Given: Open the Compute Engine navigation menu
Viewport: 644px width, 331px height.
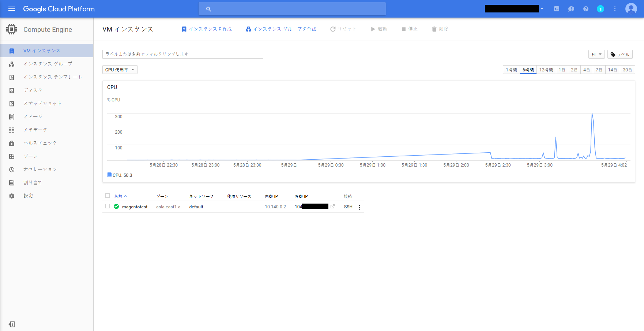Looking at the screenshot, I should pos(11,9).
